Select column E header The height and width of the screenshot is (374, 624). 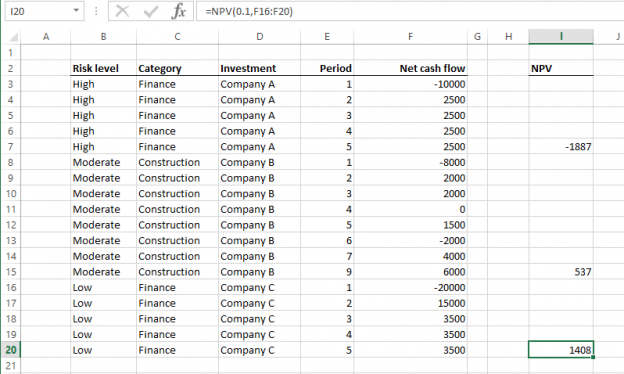click(x=327, y=37)
